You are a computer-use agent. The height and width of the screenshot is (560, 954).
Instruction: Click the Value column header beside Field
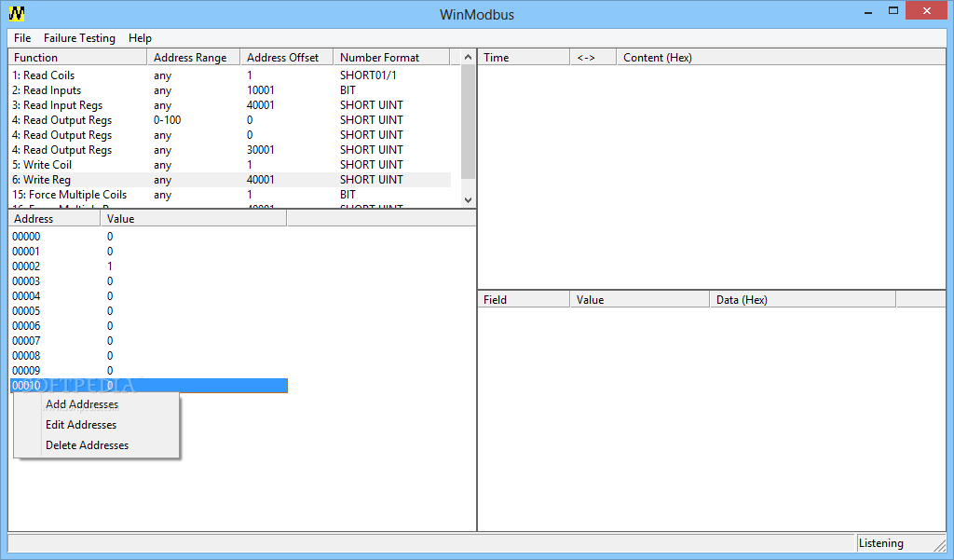tap(639, 299)
